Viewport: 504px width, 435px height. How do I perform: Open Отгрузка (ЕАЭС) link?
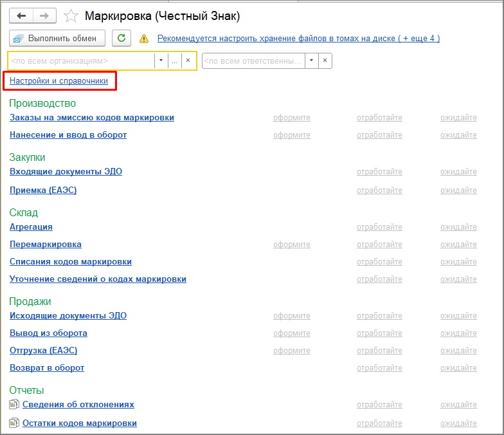coord(44,350)
